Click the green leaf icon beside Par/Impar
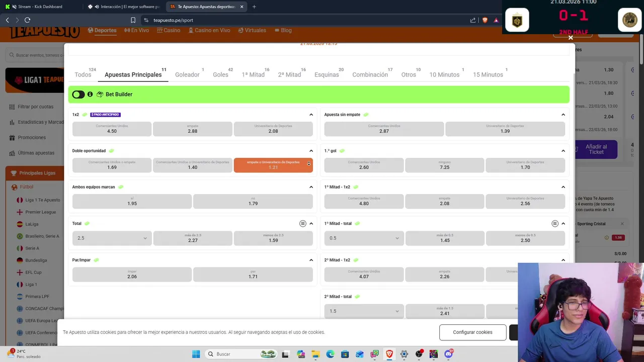The width and height of the screenshot is (644, 362). click(x=96, y=260)
